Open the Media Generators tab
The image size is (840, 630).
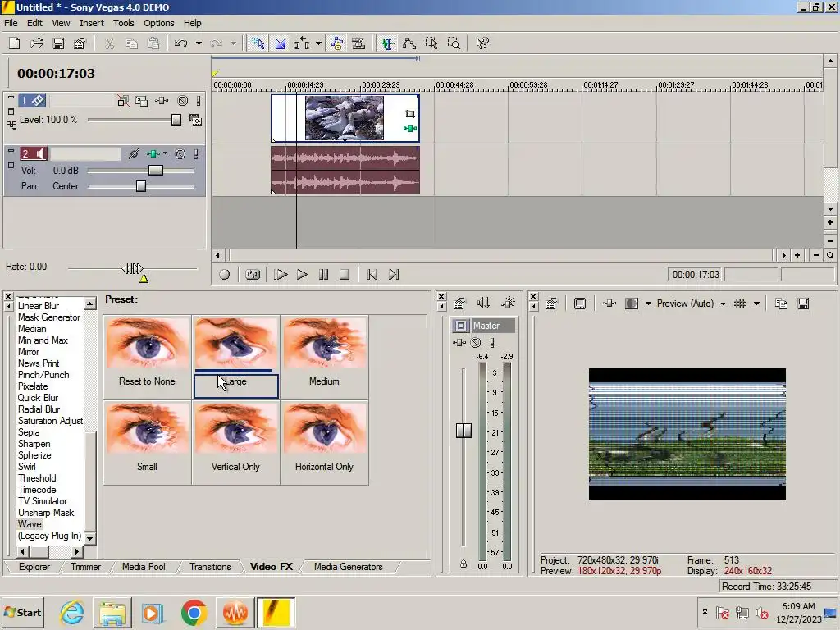click(x=348, y=567)
